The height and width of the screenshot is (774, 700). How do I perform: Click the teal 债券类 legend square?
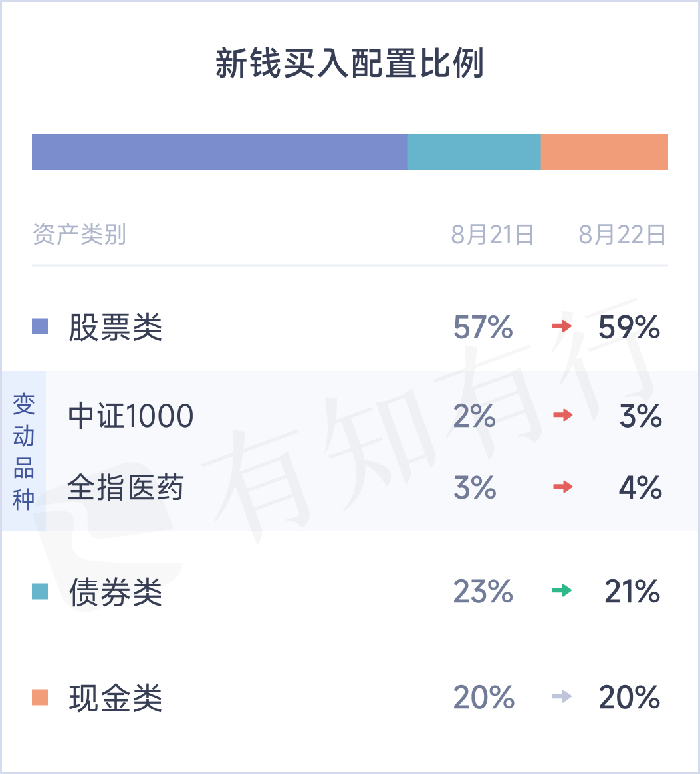[40, 591]
